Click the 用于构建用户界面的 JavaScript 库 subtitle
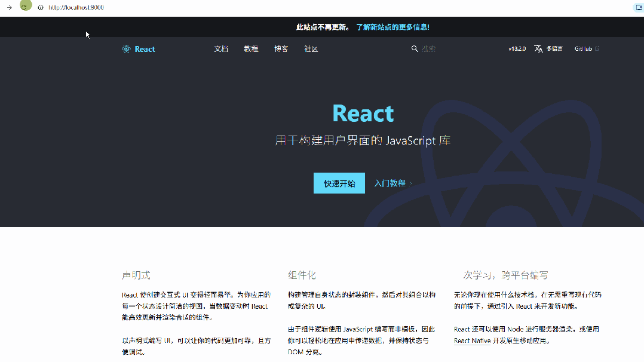644x362 pixels. tap(363, 140)
